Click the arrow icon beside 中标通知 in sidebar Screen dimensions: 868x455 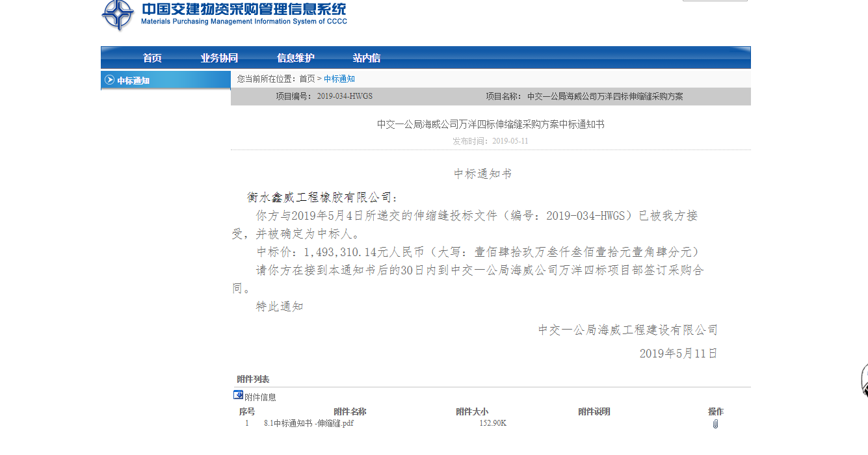(109, 81)
